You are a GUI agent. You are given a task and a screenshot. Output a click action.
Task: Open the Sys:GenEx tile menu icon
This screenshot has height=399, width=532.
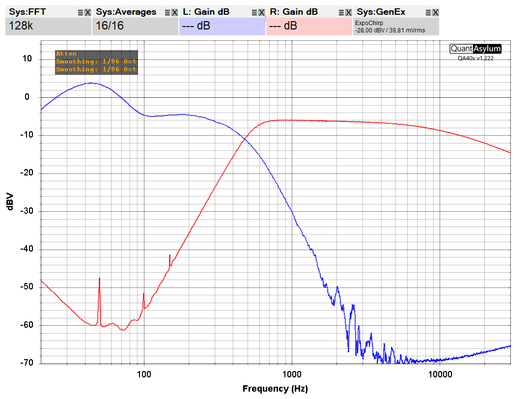coord(428,13)
